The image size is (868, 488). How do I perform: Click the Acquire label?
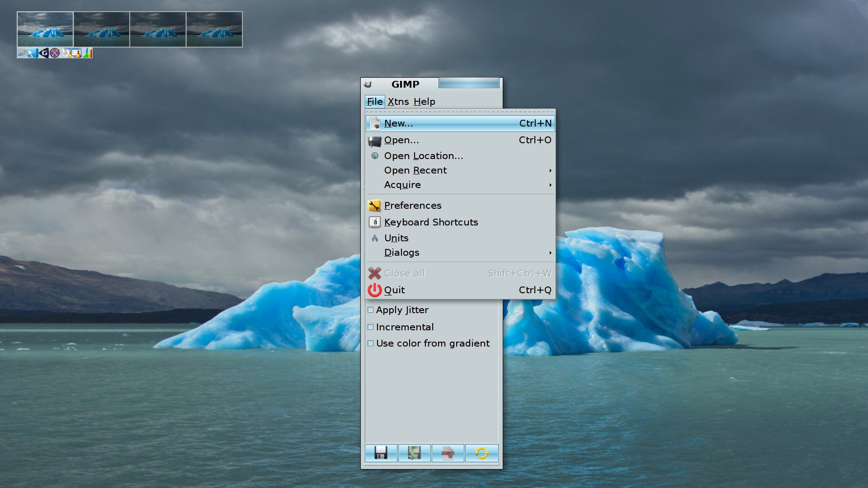(x=402, y=185)
